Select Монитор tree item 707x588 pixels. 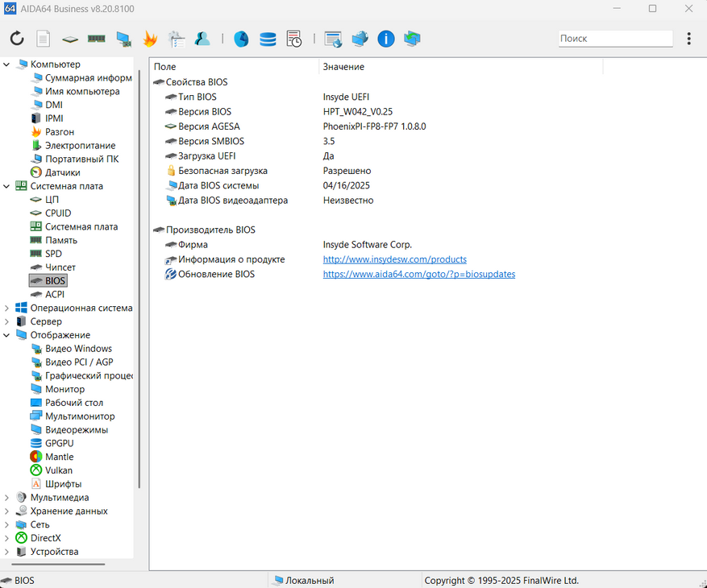tap(57, 389)
